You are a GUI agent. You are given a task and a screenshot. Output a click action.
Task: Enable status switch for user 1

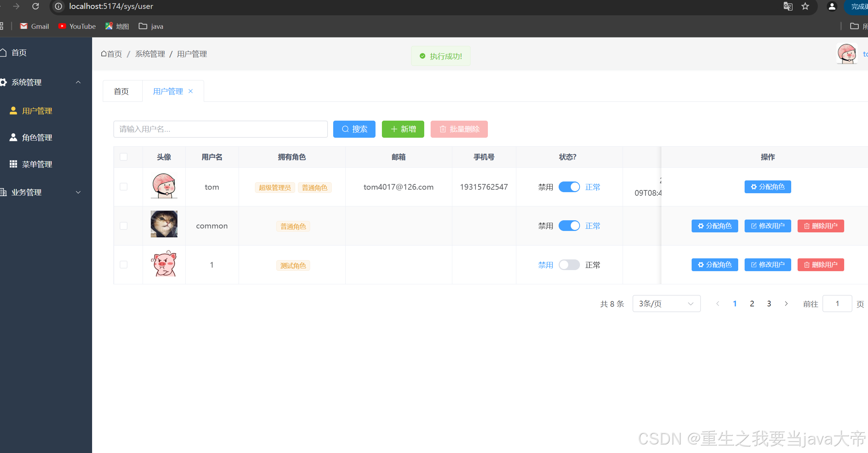pyautogui.click(x=569, y=265)
